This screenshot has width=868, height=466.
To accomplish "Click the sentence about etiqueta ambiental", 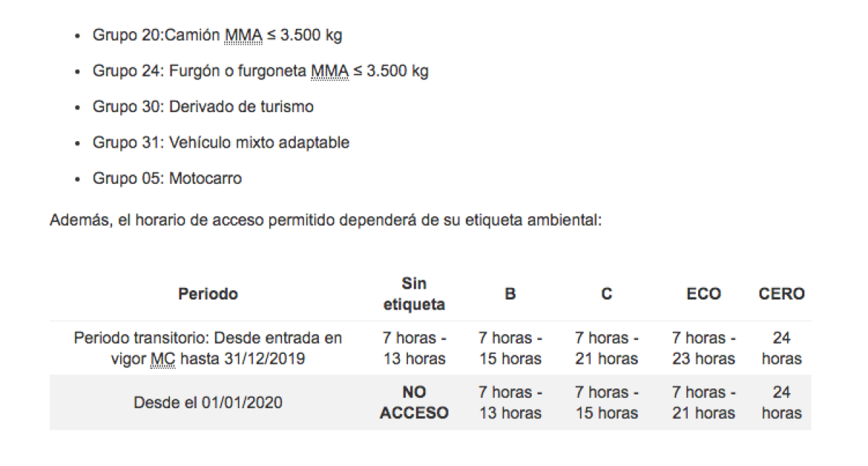I will point(325,220).
